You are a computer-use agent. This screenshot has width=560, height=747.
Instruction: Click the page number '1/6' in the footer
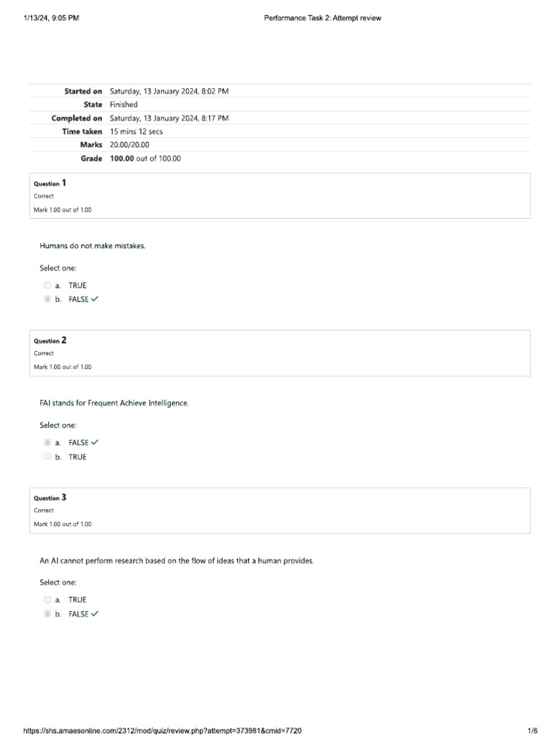[x=532, y=730]
